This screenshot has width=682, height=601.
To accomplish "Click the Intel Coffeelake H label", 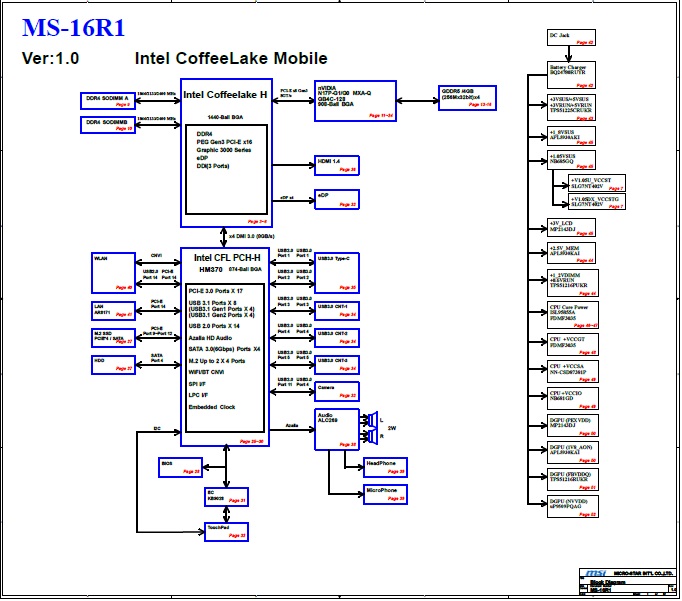I will [x=225, y=95].
